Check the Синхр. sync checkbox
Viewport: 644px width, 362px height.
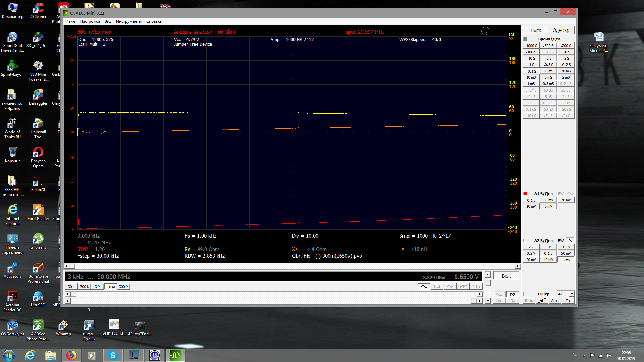[x=525, y=294]
